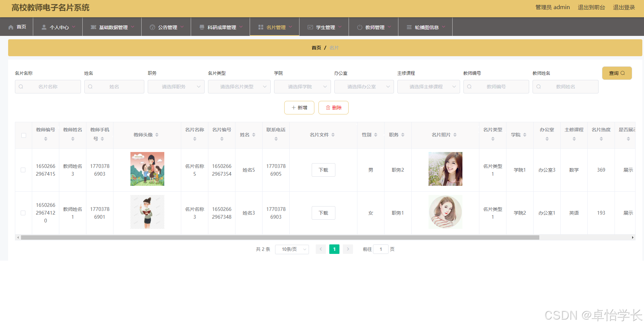Sort by 教师姓名 column arrows
The height and width of the screenshot is (326, 644).
tap(73, 139)
